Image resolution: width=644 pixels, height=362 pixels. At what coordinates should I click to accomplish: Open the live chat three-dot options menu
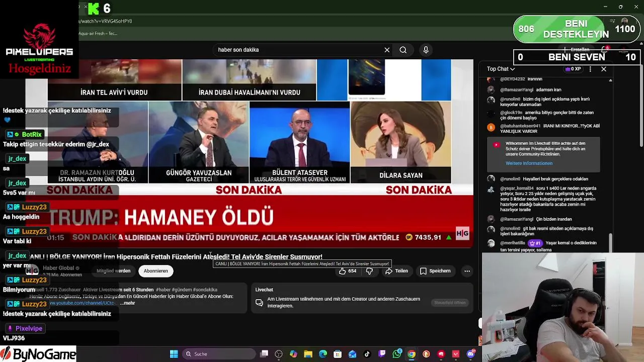590,69
